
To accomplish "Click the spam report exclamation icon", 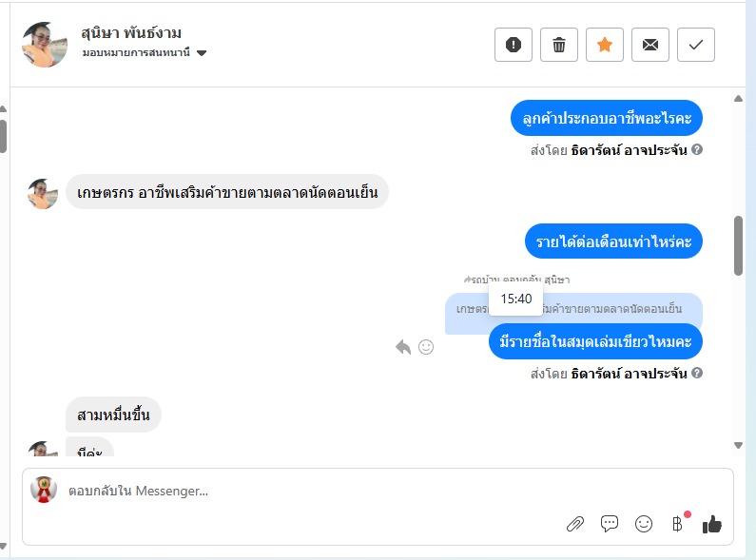I will click(x=514, y=45).
